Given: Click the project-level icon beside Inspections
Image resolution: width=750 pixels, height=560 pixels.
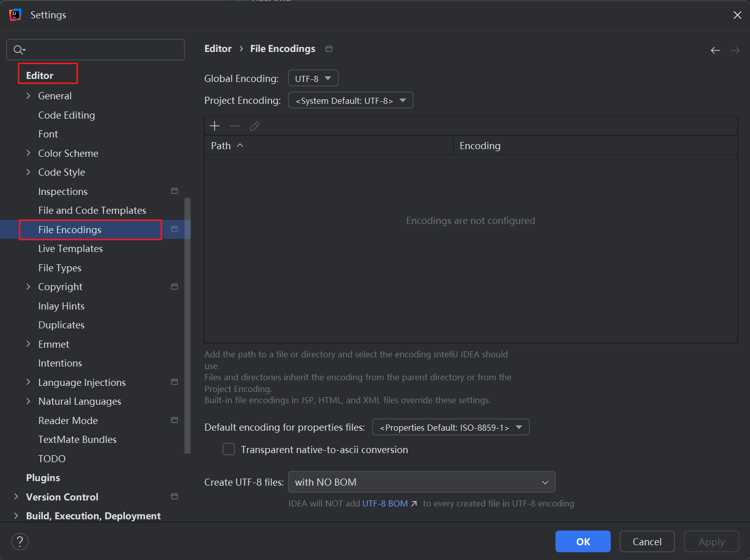Looking at the screenshot, I should (174, 191).
